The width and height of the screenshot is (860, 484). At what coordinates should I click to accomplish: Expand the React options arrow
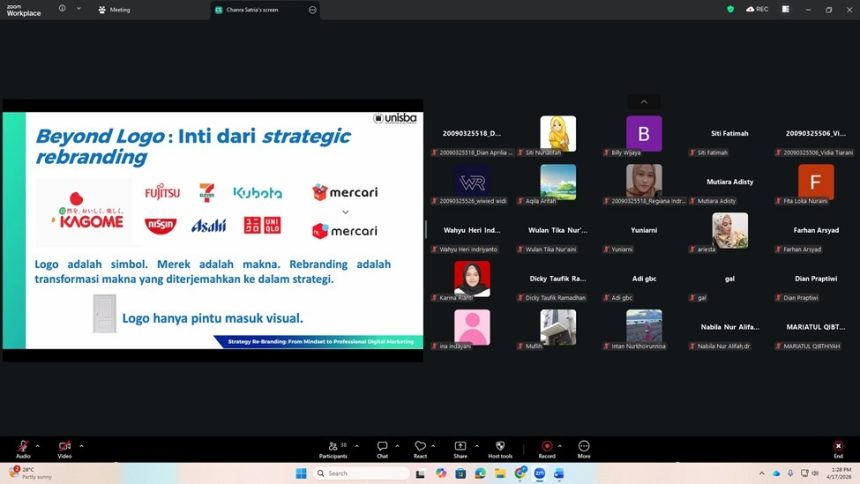(x=433, y=446)
